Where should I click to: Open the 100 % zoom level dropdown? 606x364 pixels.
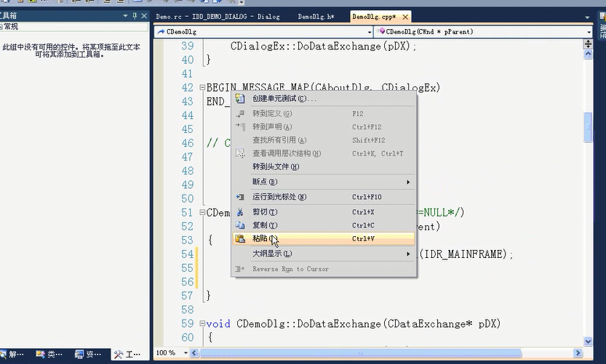[186, 353]
